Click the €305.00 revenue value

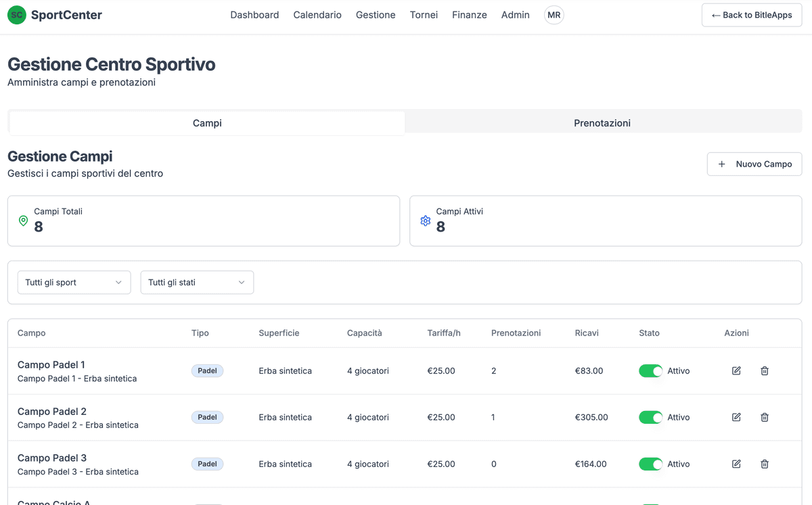(591, 418)
